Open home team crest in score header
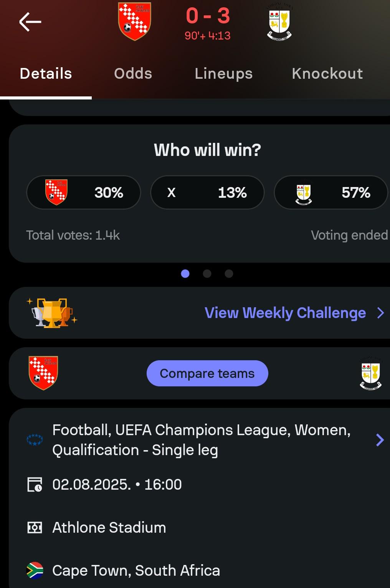The image size is (390, 588). tap(135, 22)
